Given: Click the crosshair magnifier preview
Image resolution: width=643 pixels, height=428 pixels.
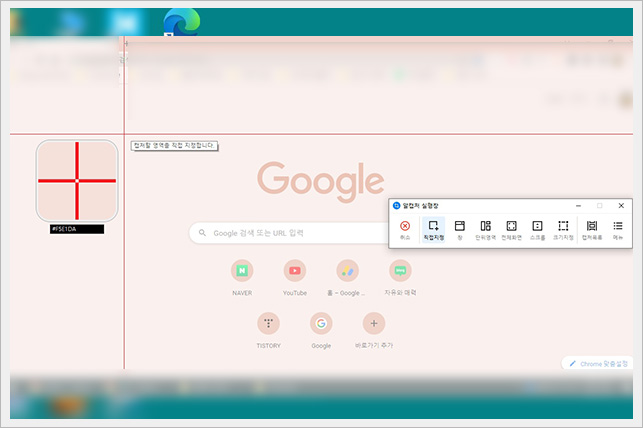Looking at the screenshot, I should (x=77, y=181).
